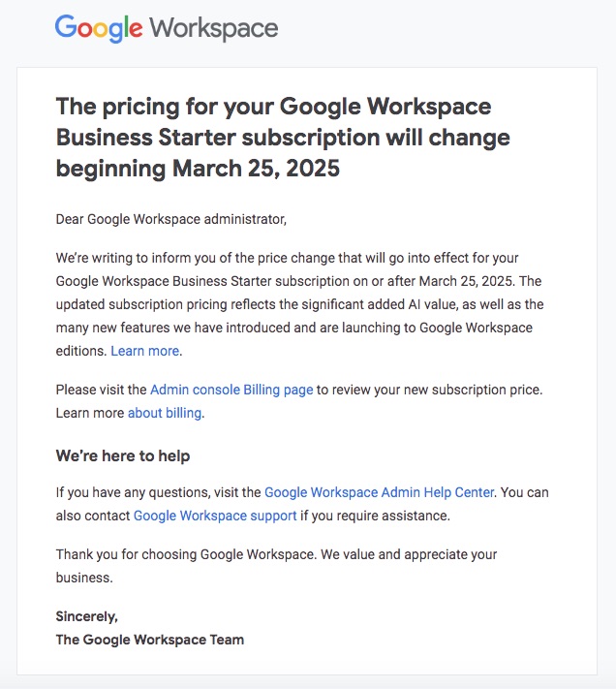Click 'if you require assistance' text
Screen dimensions: 616x689
click(x=375, y=516)
